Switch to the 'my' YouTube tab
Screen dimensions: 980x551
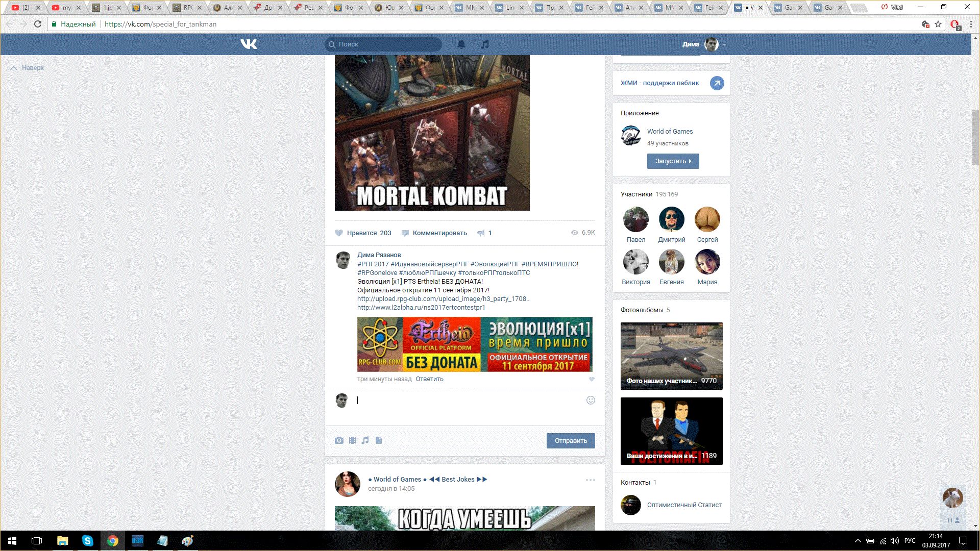tap(66, 8)
